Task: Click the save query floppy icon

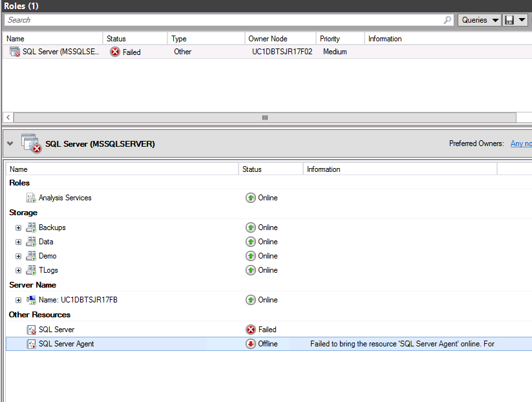Action: [509, 20]
